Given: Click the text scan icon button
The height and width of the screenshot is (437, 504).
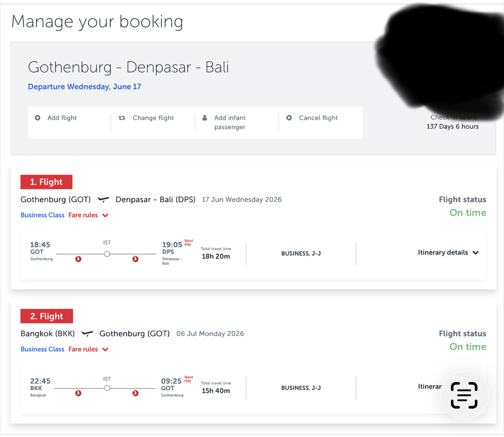Looking at the screenshot, I should (464, 395).
